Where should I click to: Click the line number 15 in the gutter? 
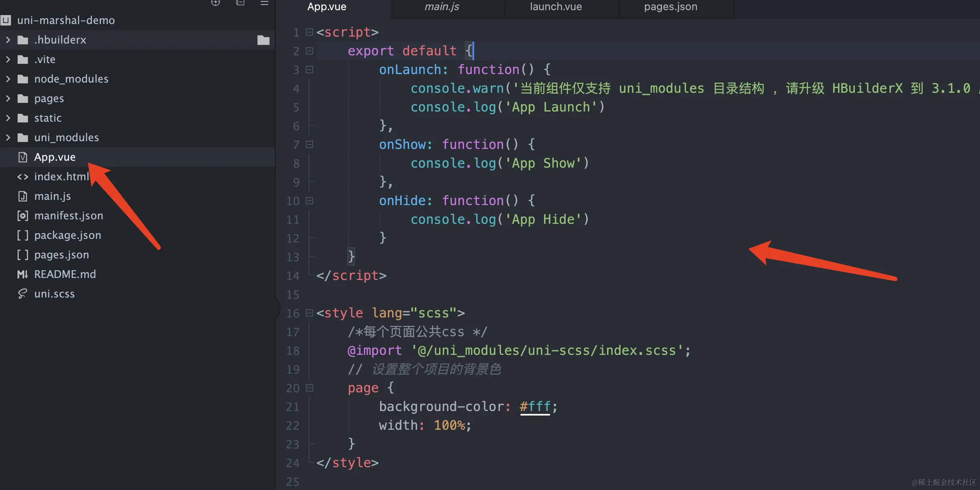point(293,294)
